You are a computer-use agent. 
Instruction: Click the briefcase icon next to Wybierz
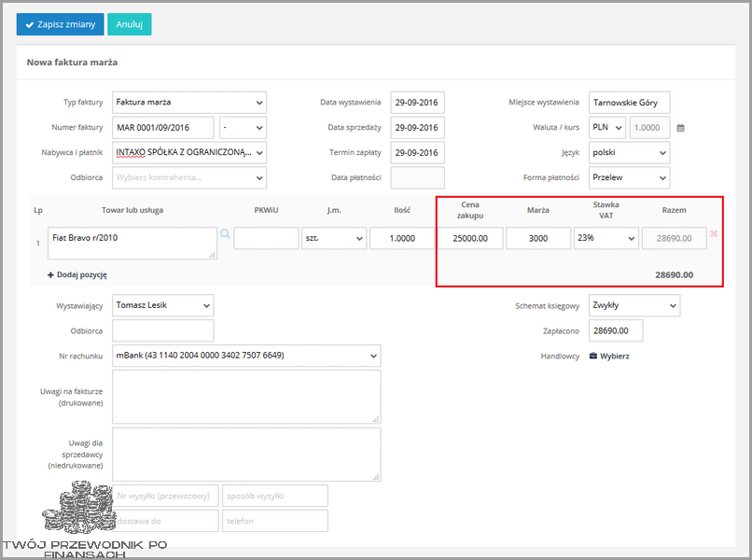point(593,356)
